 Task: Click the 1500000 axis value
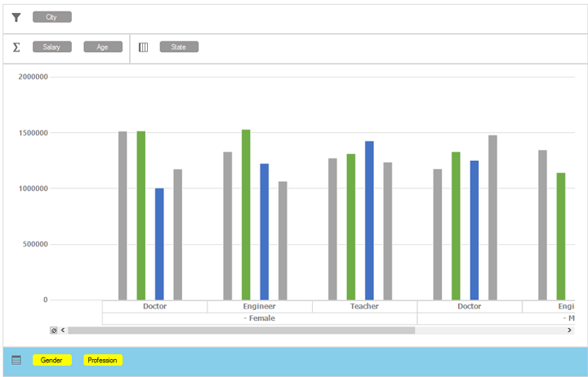33,133
